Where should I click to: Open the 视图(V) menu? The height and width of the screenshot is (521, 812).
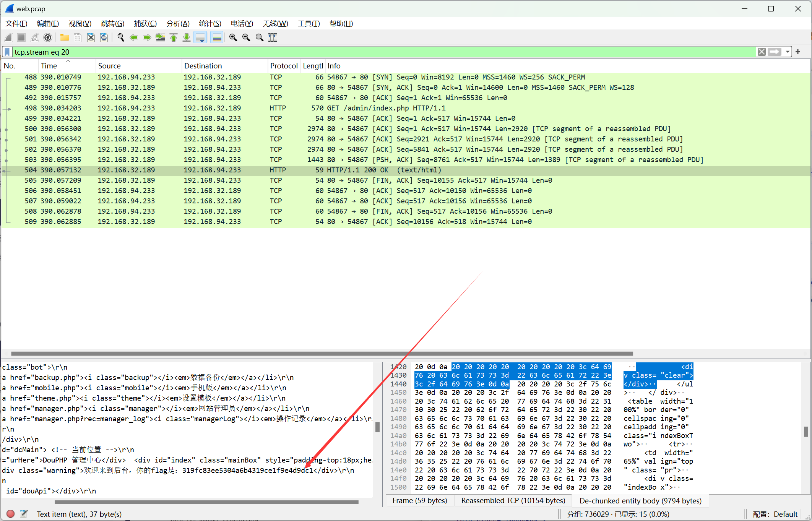point(80,24)
